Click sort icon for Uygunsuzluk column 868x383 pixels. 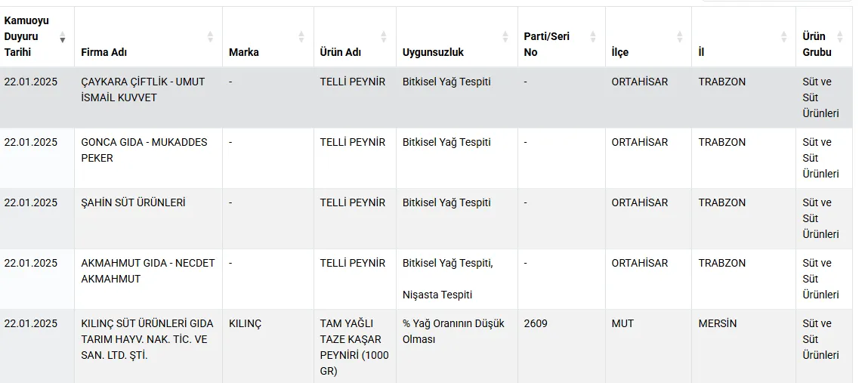click(505, 37)
